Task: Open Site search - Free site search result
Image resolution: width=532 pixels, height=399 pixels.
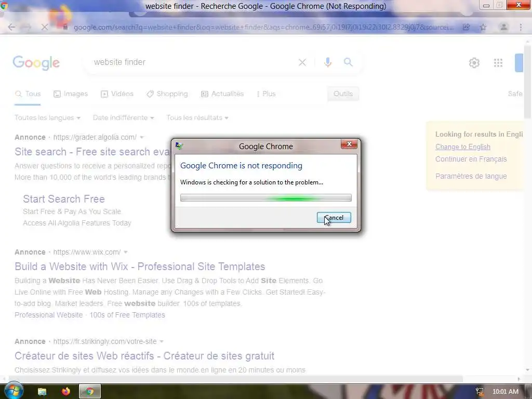Action: point(92,152)
